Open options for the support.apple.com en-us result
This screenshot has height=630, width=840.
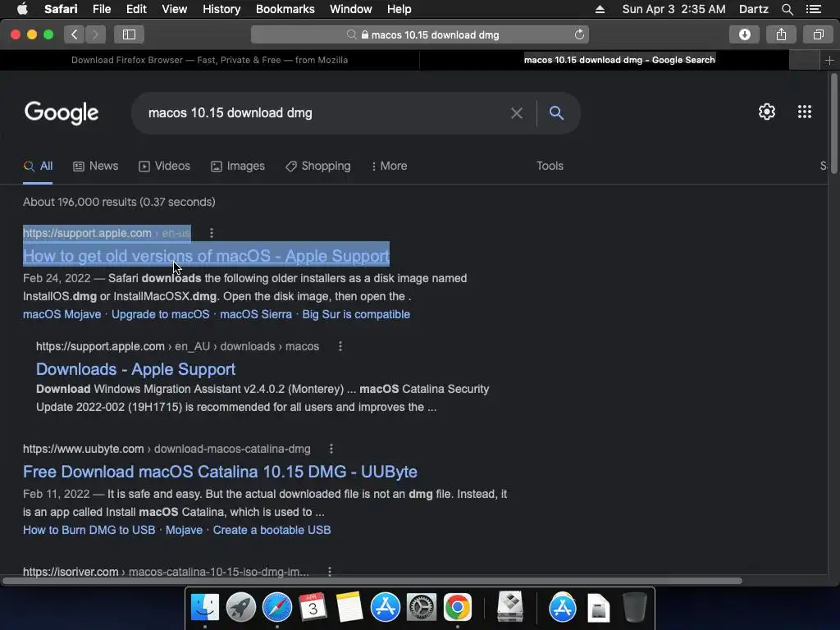212,233
